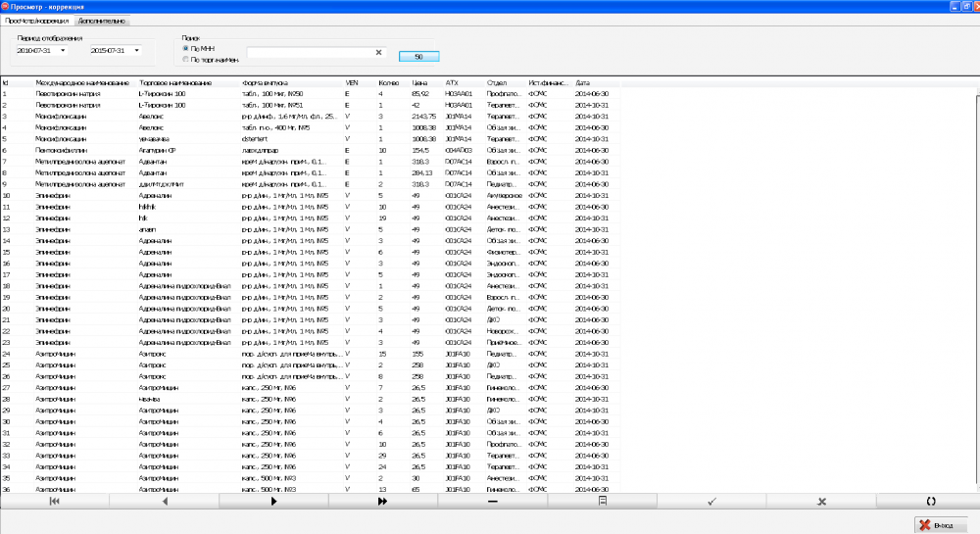The height and width of the screenshot is (534, 980).
Task: Select price '65' in row 36
Action: [x=416, y=489]
